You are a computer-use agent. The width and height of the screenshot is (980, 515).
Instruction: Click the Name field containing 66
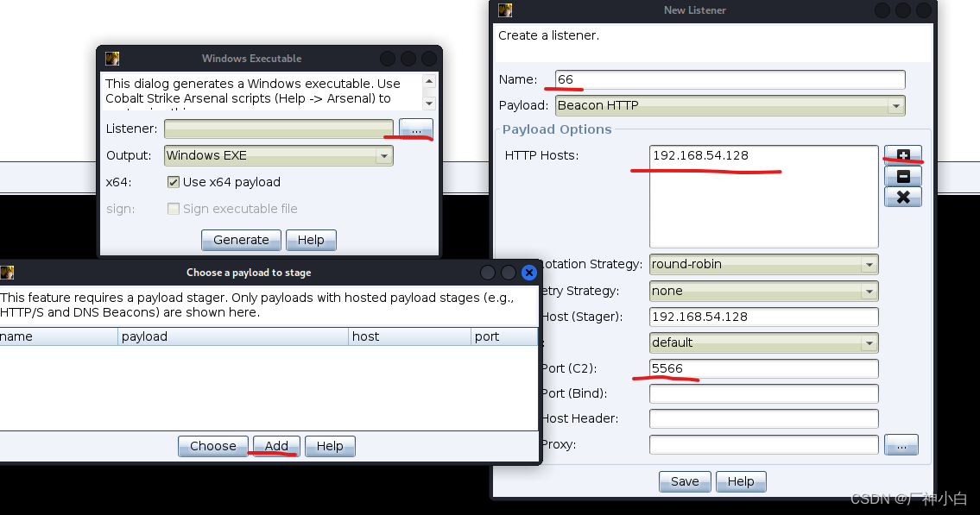(730, 80)
